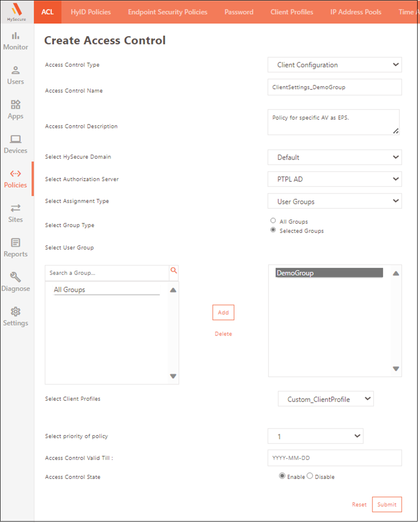
Task: Choose the Selected Groups radio option
Action: click(x=273, y=230)
